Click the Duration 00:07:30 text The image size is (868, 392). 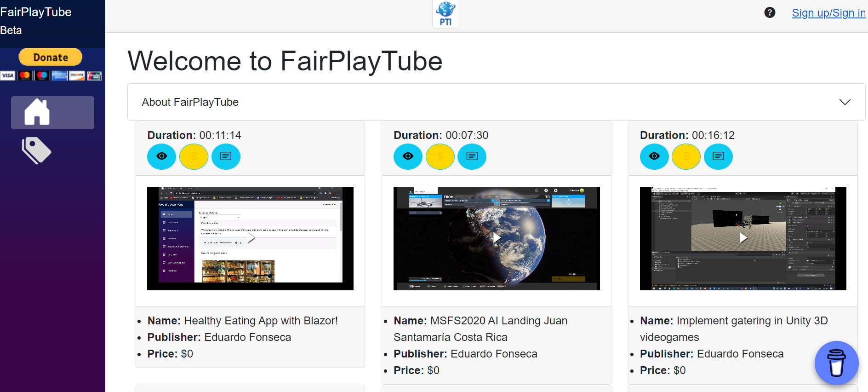tap(441, 135)
